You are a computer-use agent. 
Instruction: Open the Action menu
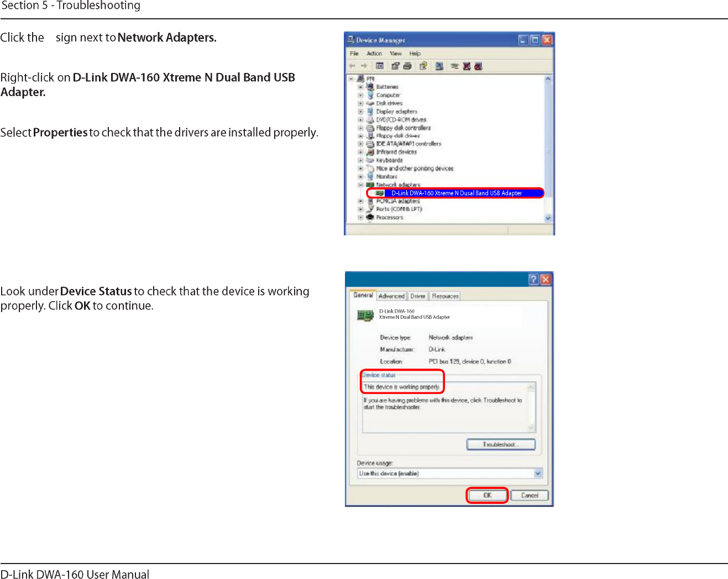(374, 54)
